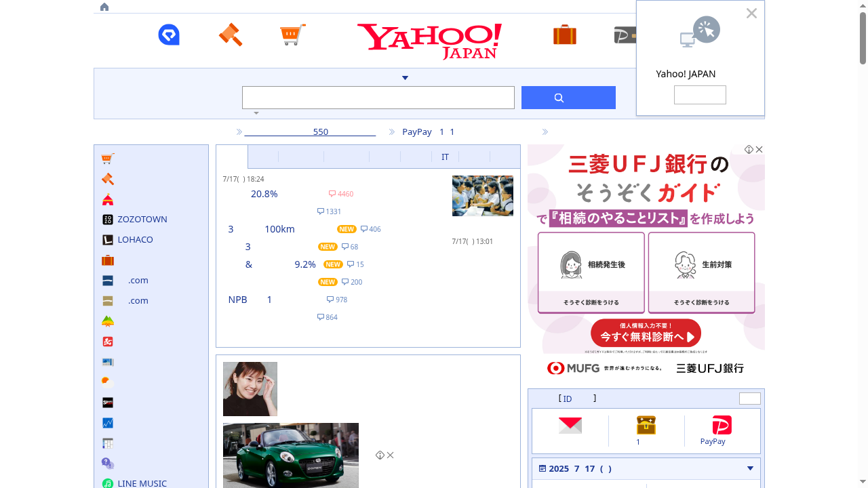Click the 相続発生後 diagnosis card in ad
868x488 pixels.
(591, 272)
